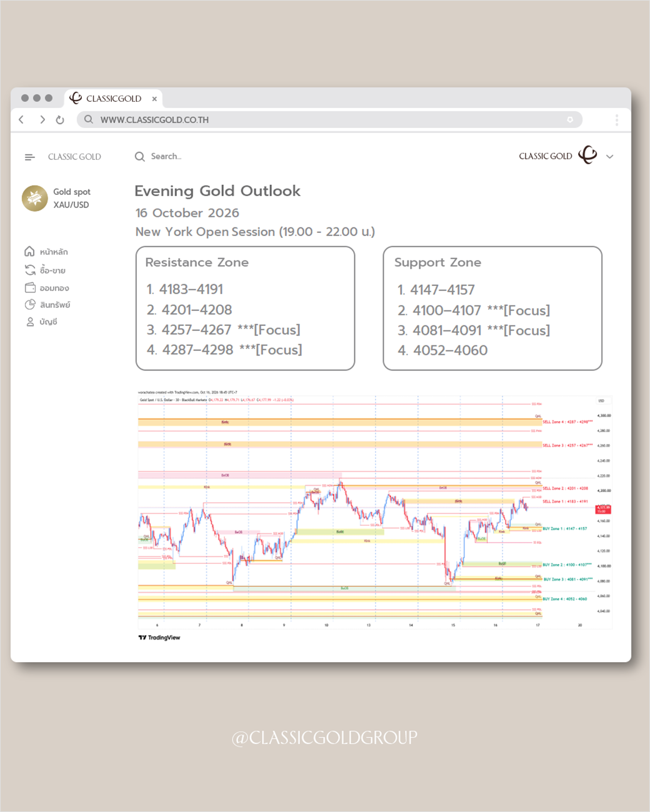650x812 pixels.
Task: Click the gold chart image
Action: (375, 511)
